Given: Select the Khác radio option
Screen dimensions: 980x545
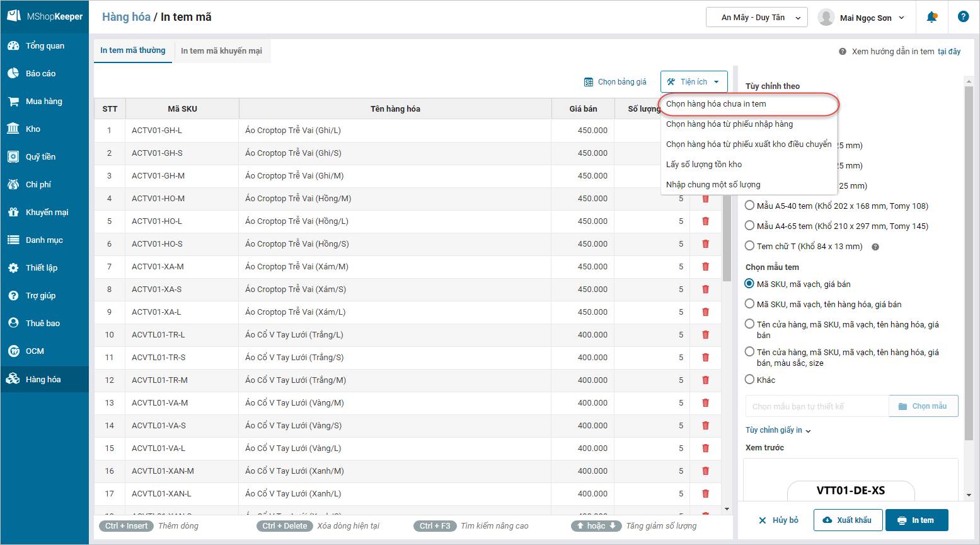Looking at the screenshot, I should tap(750, 379).
